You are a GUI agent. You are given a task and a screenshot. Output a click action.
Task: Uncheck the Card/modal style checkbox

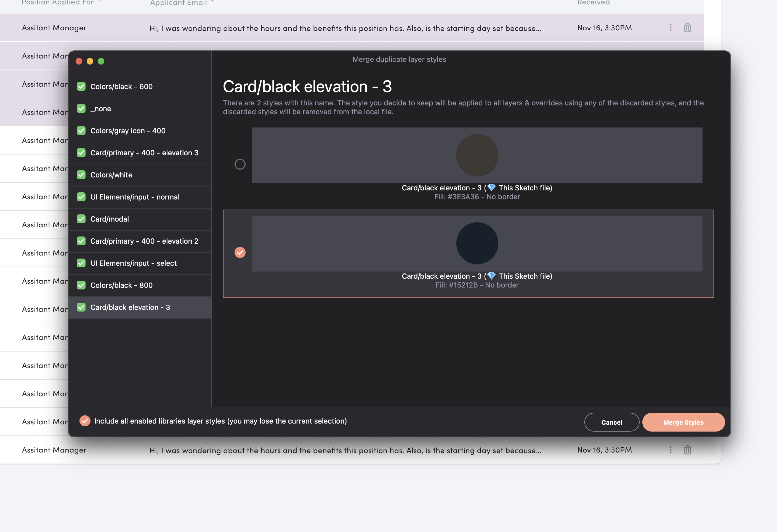81,219
